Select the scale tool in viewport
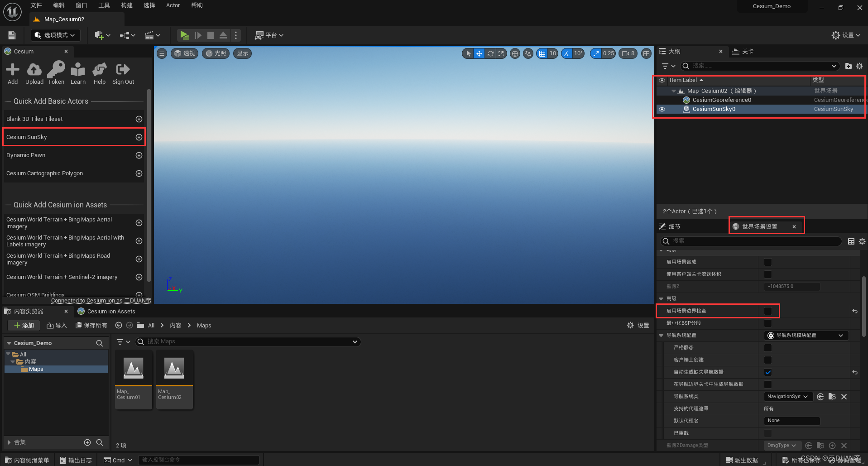This screenshot has height=466, width=868. 501,53
